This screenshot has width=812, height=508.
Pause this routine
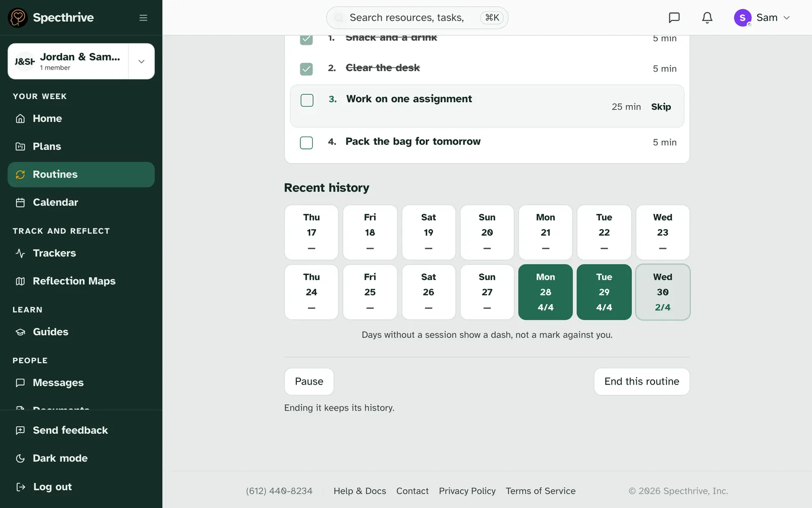309,382
